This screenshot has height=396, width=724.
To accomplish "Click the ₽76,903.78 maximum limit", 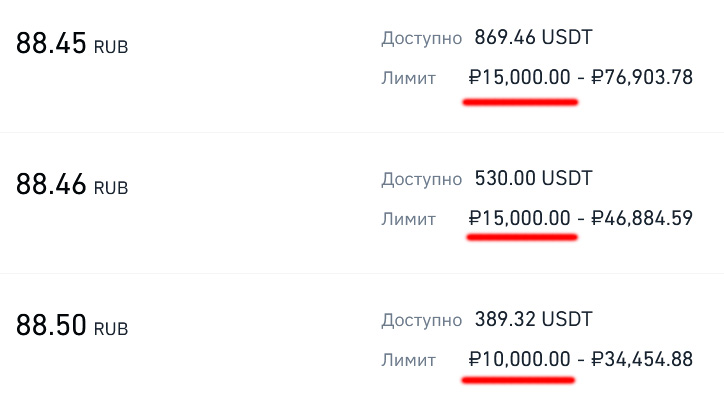I will pos(642,77).
